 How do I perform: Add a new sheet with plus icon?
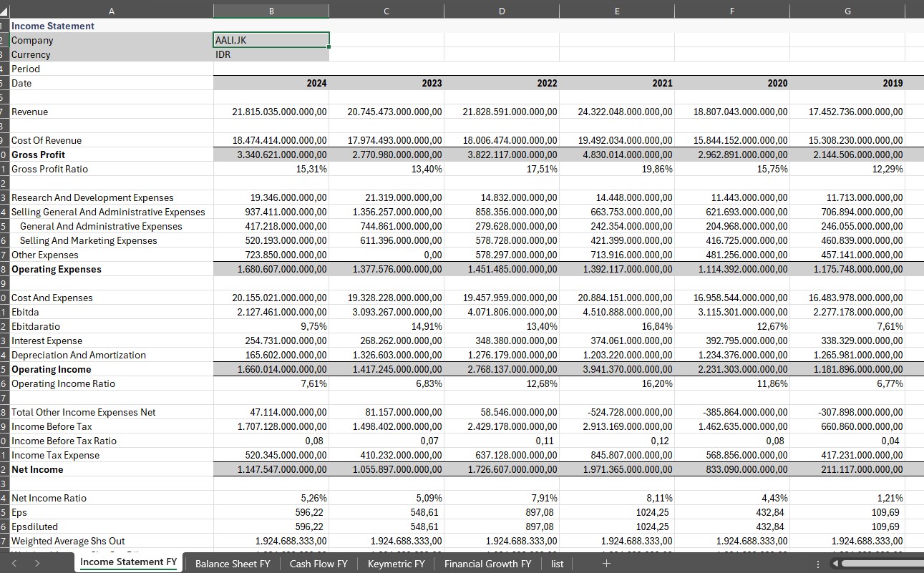606,564
